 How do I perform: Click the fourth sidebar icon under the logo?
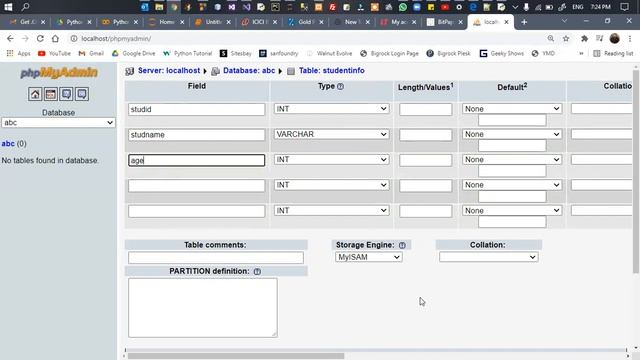pos(82,94)
